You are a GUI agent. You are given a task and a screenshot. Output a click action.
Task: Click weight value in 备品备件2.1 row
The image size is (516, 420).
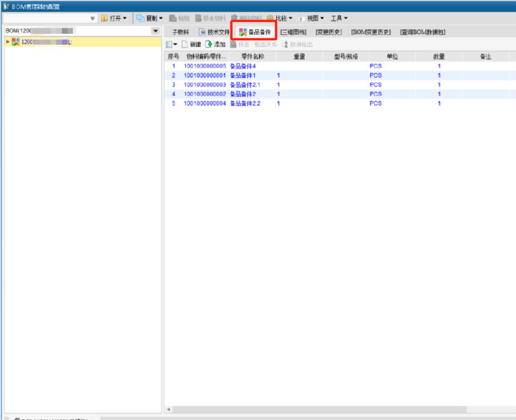click(x=279, y=85)
